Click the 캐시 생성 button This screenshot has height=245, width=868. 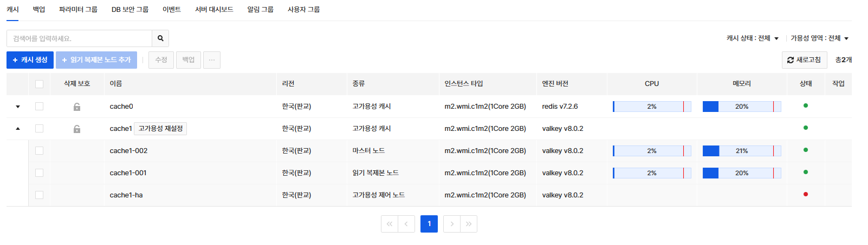(30, 60)
